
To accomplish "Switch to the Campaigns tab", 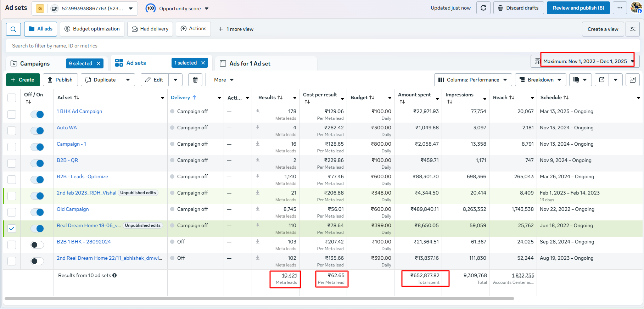I will 35,63.
